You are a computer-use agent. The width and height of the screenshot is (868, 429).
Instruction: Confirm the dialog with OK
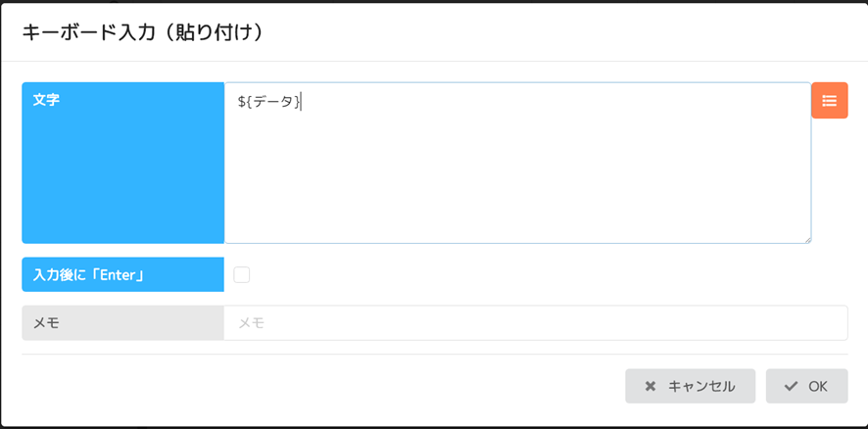(x=806, y=386)
